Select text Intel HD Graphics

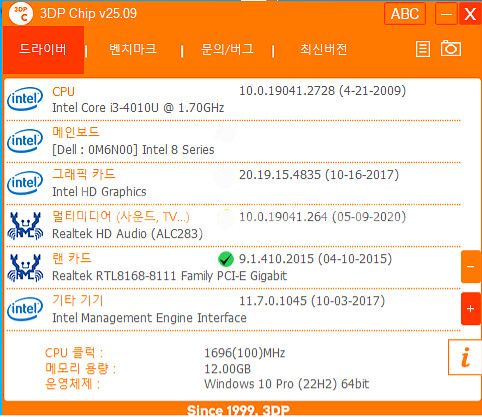click(99, 192)
